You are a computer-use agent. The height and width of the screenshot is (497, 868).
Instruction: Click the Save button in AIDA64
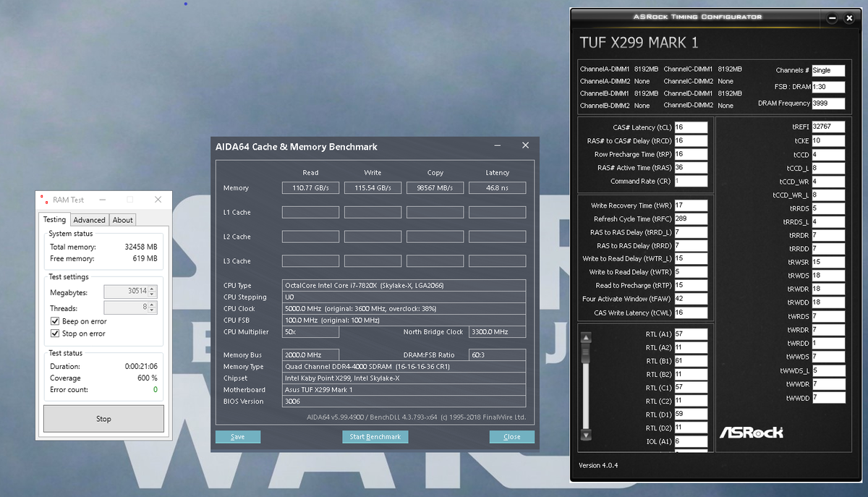click(238, 437)
